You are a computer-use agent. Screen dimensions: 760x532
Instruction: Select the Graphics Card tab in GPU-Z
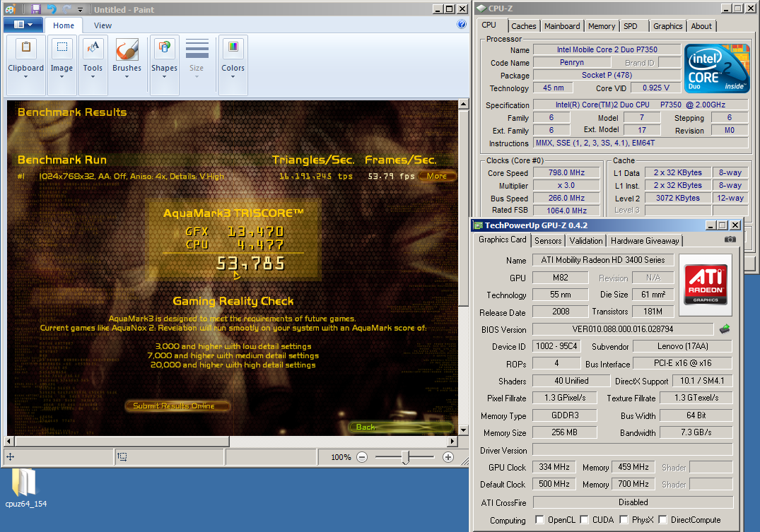point(502,240)
